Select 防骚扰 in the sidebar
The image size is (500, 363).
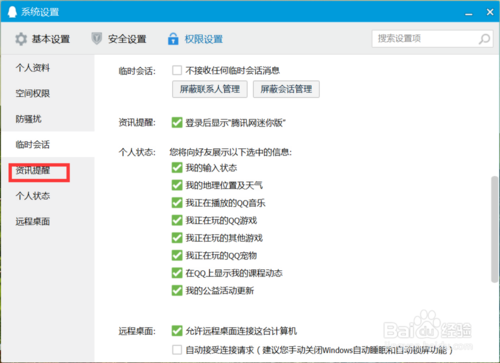(28, 119)
